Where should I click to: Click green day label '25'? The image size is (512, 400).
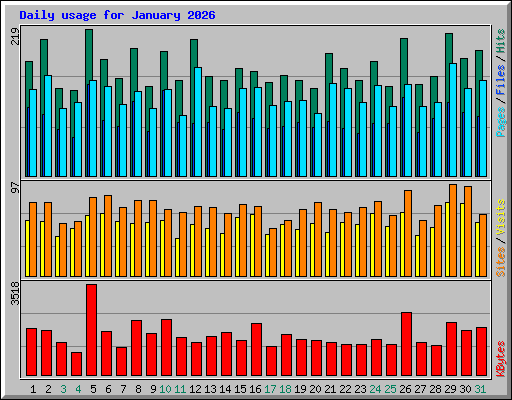click(390, 389)
